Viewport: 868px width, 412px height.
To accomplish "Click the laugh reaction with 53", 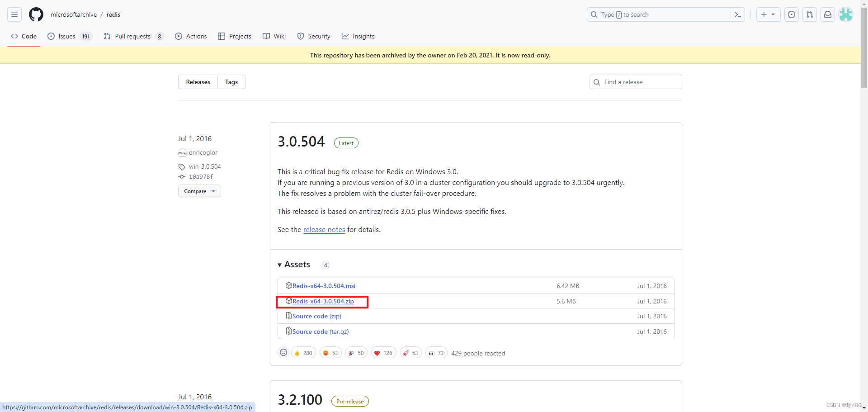I will pos(330,353).
